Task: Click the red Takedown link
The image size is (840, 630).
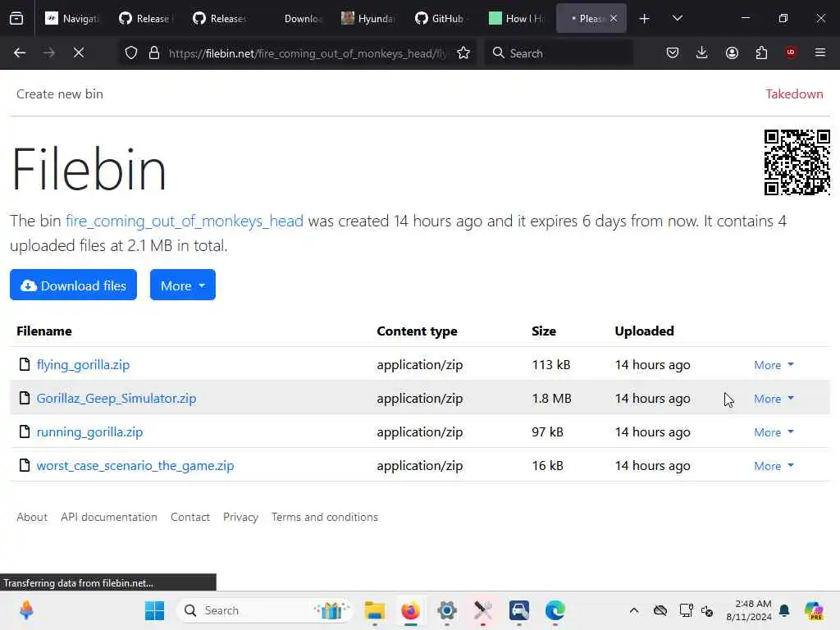Action: [794, 94]
